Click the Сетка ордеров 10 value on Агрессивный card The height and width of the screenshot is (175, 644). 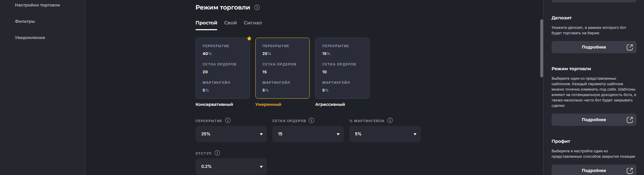pos(324,72)
